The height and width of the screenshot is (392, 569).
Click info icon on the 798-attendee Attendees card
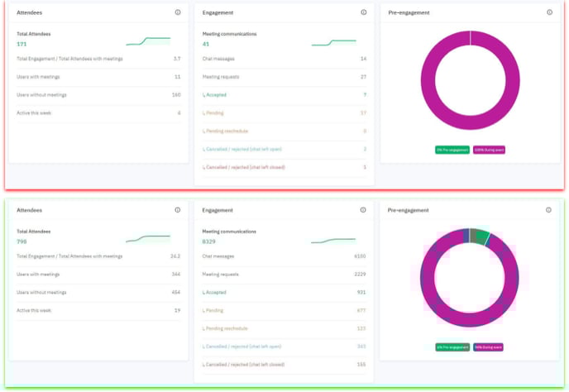178,210
